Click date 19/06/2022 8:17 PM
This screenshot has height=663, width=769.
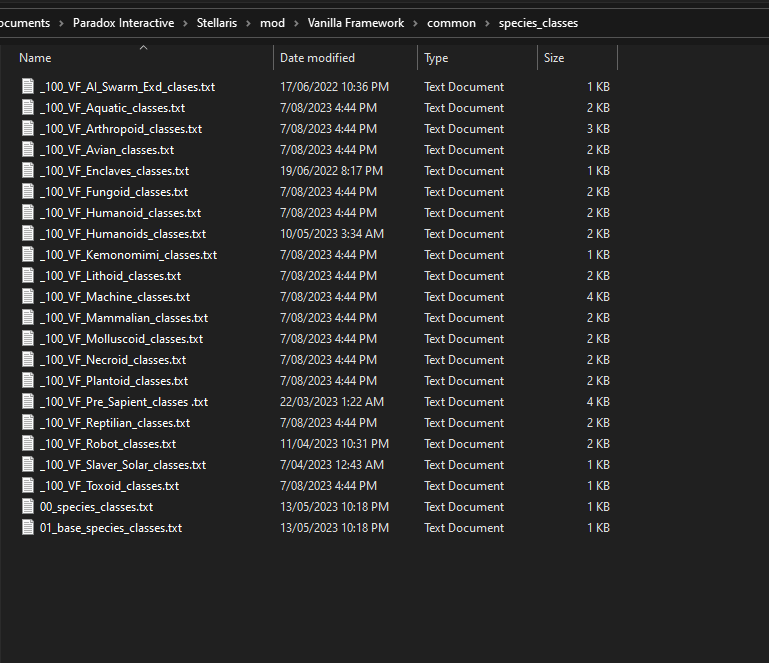point(332,171)
